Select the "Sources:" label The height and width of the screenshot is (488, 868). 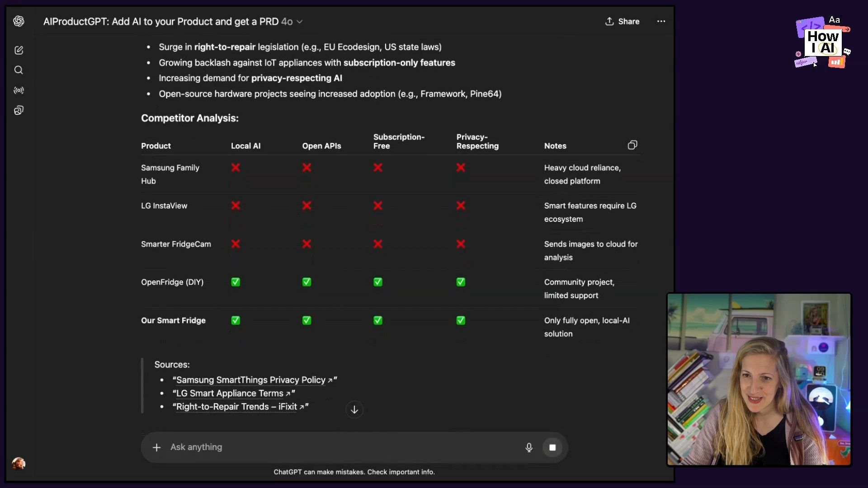[x=172, y=365]
